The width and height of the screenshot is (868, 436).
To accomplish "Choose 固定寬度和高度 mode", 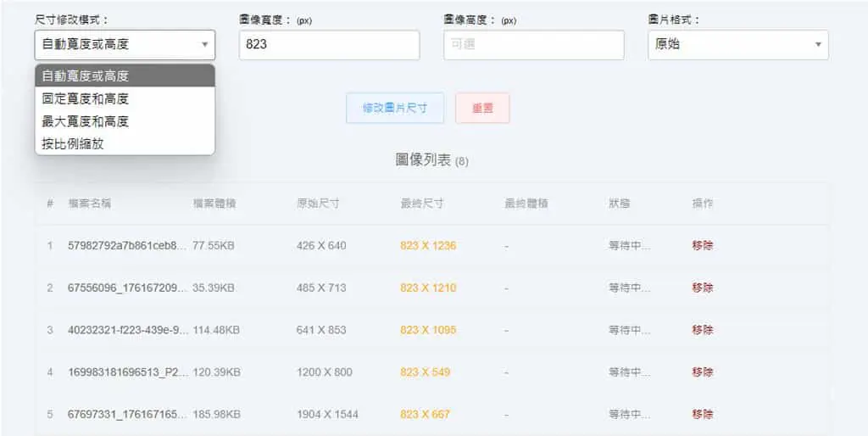I will [125, 98].
